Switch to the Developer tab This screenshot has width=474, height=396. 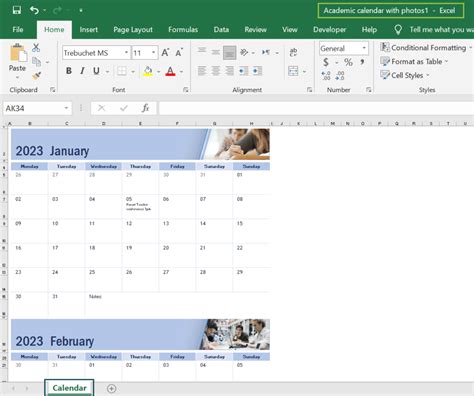(329, 30)
